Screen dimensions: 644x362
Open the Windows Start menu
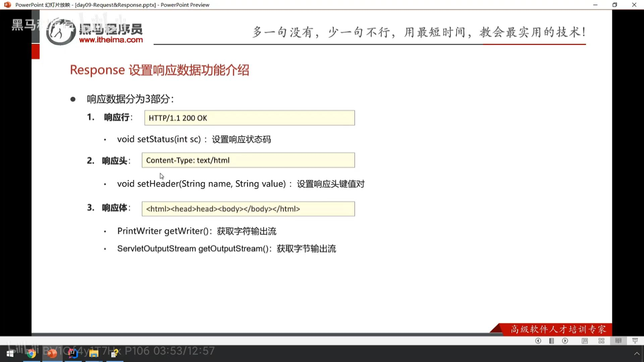click(x=10, y=354)
